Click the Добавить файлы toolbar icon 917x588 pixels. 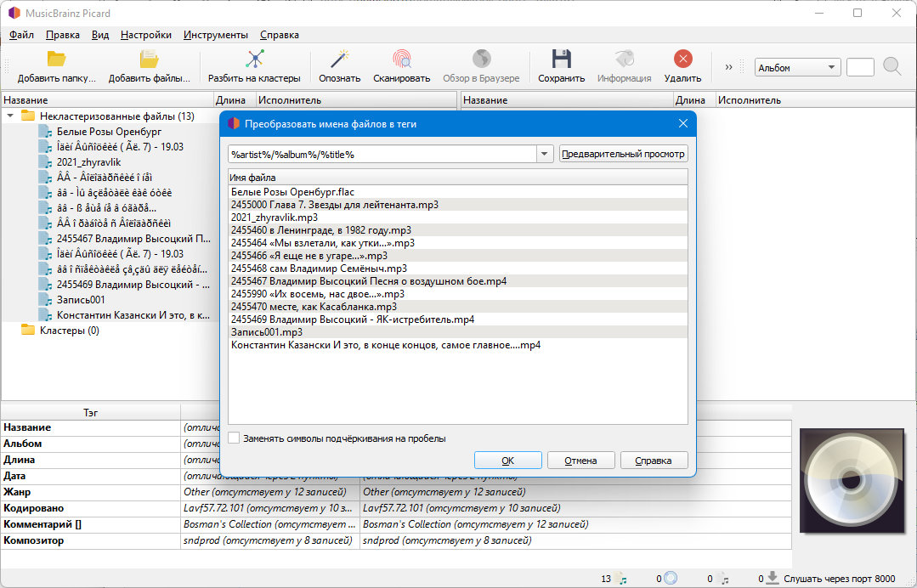coord(149,59)
